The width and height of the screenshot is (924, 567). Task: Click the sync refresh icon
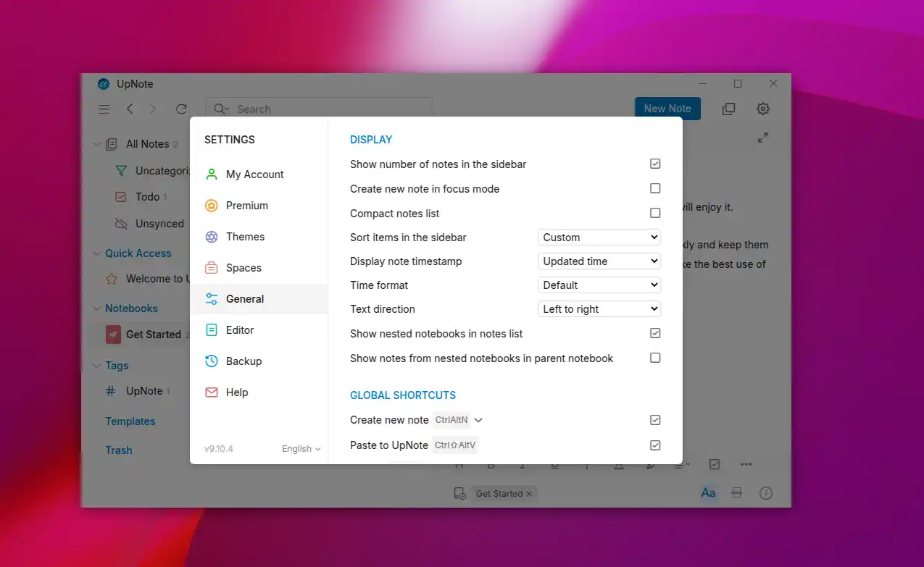point(181,109)
